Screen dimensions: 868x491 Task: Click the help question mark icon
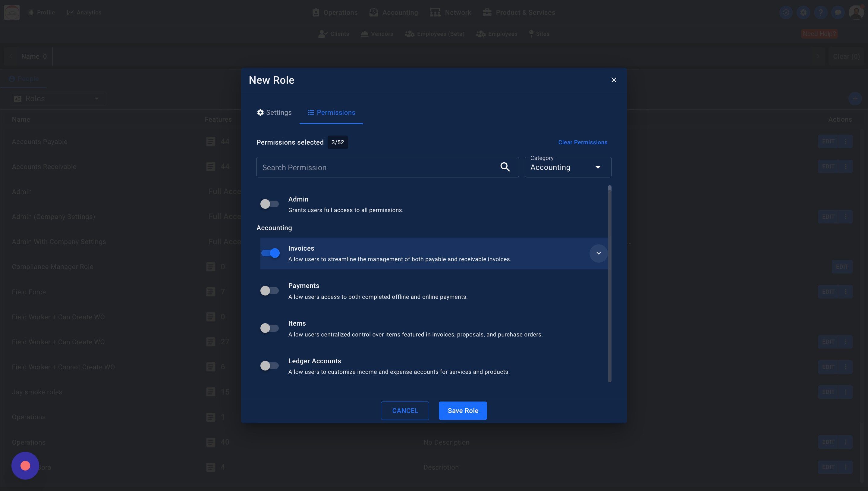(820, 12)
